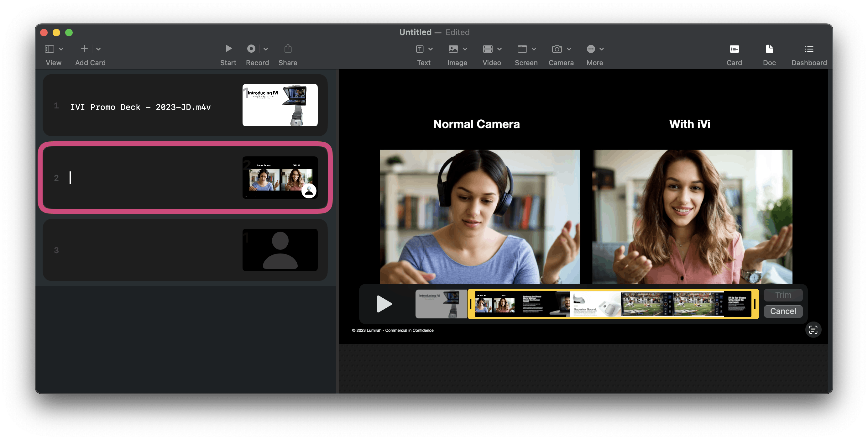The image size is (868, 440).
Task: Click the right yellow trim handle
Action: pyautogui.click(x=755, y=304)
